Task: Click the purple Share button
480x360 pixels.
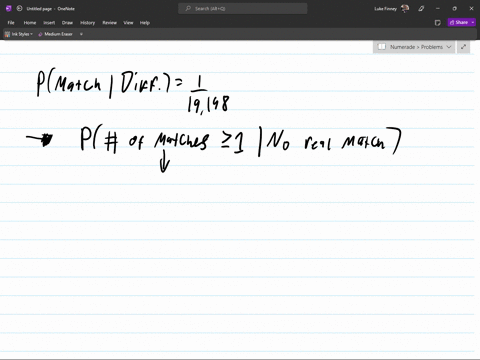Action: [459, 22]
